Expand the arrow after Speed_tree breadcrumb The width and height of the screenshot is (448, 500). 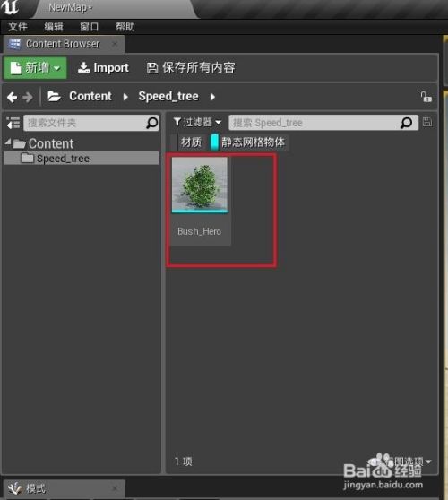pyautogui.click(x=212, y=97)
